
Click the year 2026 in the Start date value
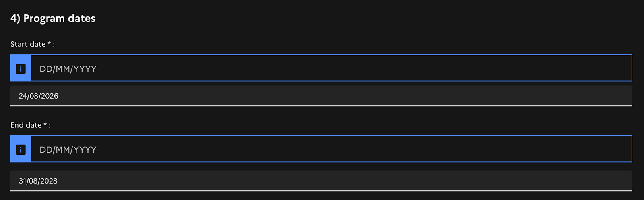point(50,96)
